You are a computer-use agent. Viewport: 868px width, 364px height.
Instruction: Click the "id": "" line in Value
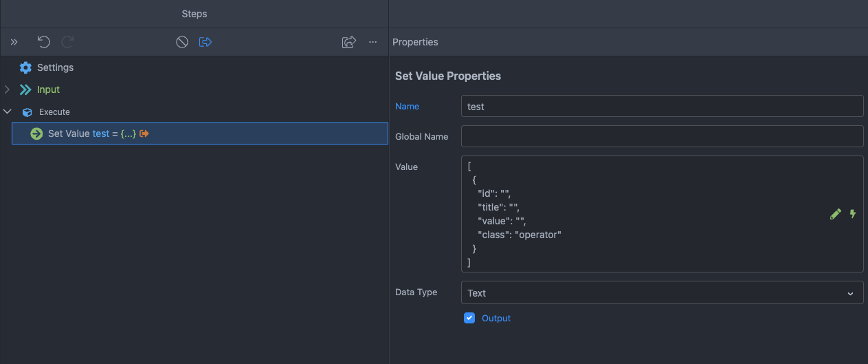point(494,193)
